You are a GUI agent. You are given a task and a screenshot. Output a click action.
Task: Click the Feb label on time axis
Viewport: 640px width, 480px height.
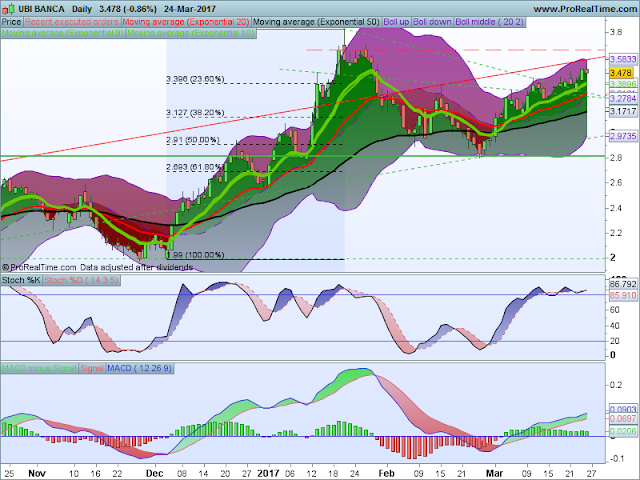[386, 473]
